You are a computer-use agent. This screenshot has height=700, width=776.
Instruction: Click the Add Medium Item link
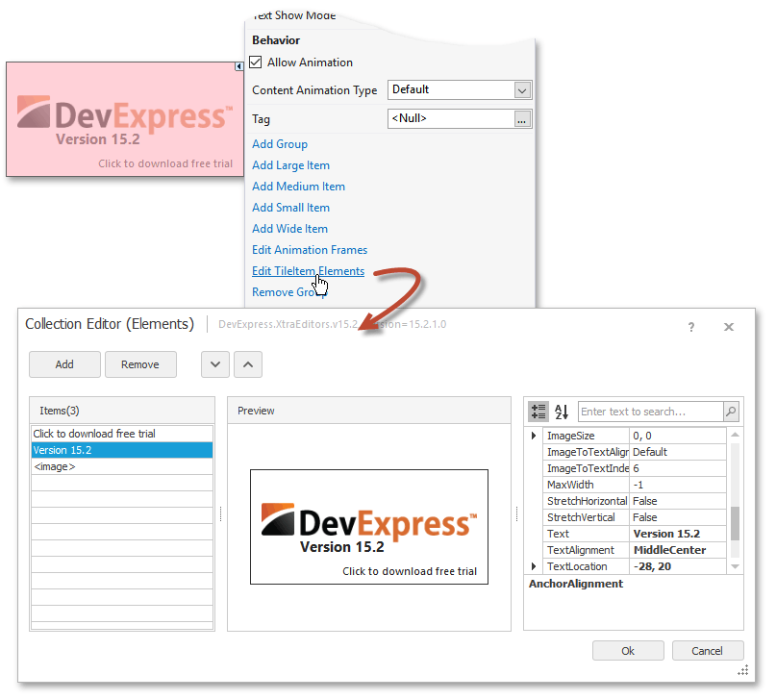click(x=298, y=187)
